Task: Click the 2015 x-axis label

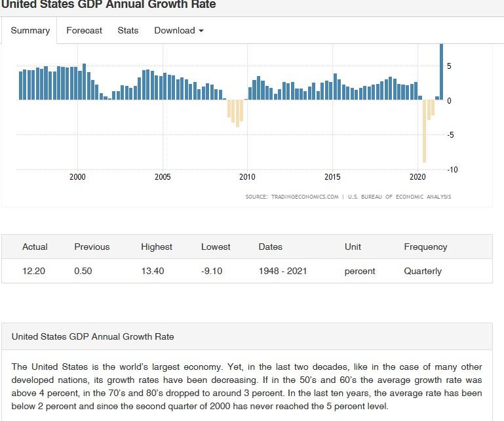Action: pyautogui.click(x=332, y=177)
